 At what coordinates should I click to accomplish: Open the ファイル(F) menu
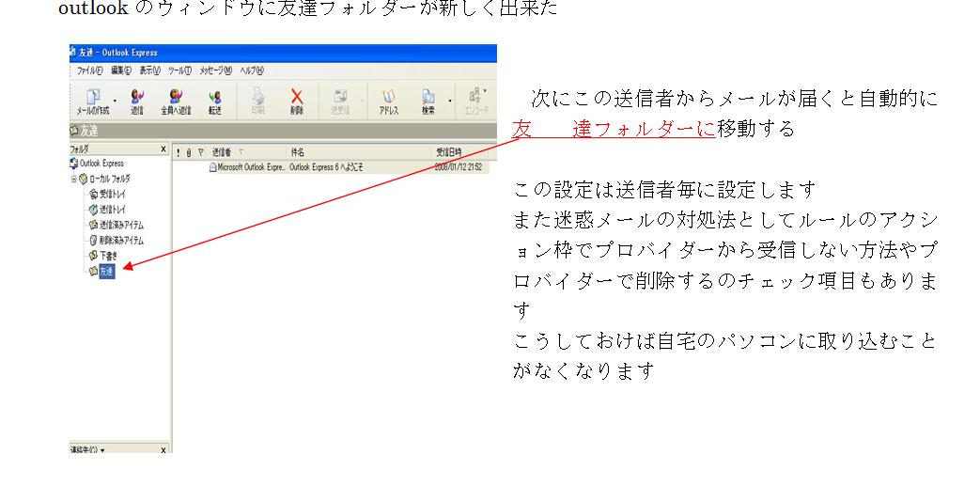[90, 71]
